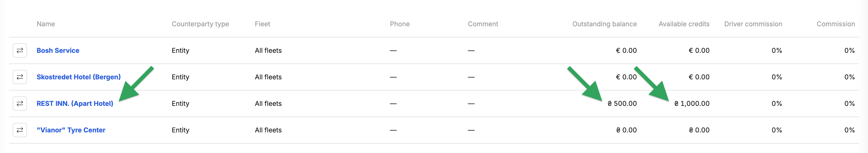868x153 pixels.
Task: Select the ₴ 1,000.00 available credits cell
Action: click(x=692, y=103)
